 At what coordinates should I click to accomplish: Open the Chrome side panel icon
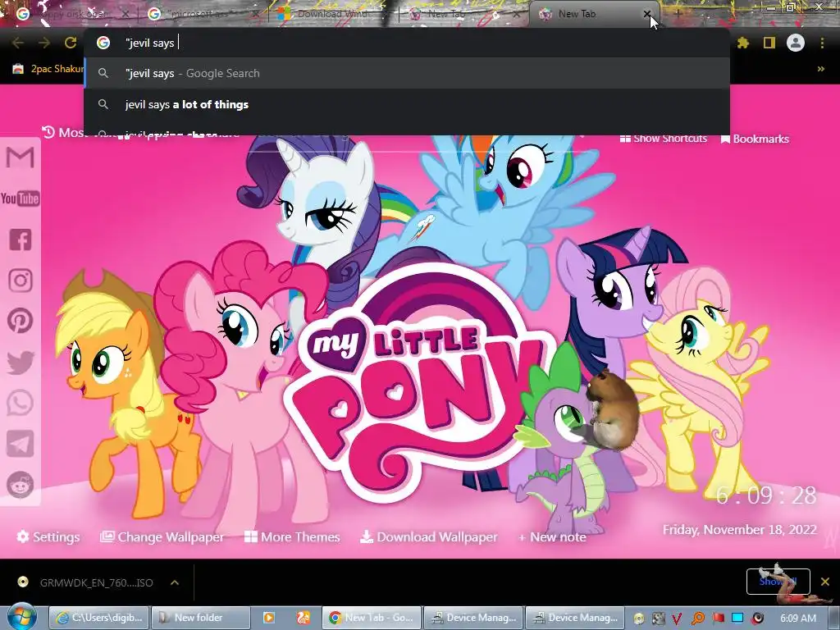769,43
